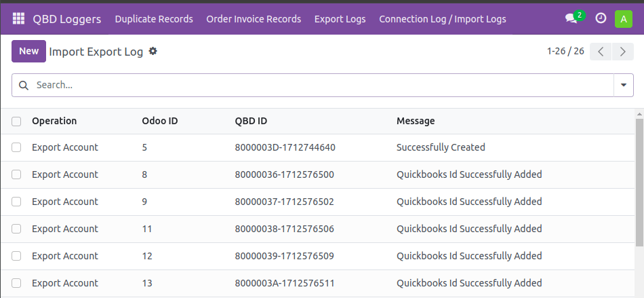Open record with QBD ID 80000037-1712576502
The image size is (644, 298).
click(x=284, y=202)
